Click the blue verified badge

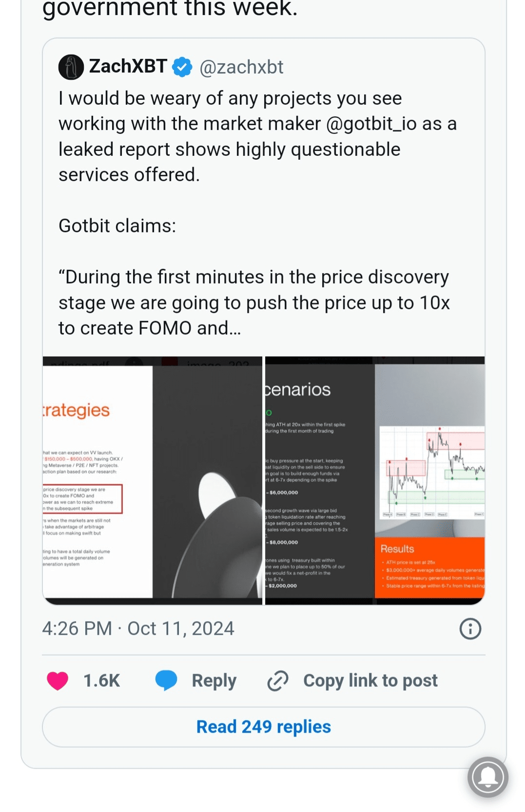pyautogui.click(x=183, y=67)
